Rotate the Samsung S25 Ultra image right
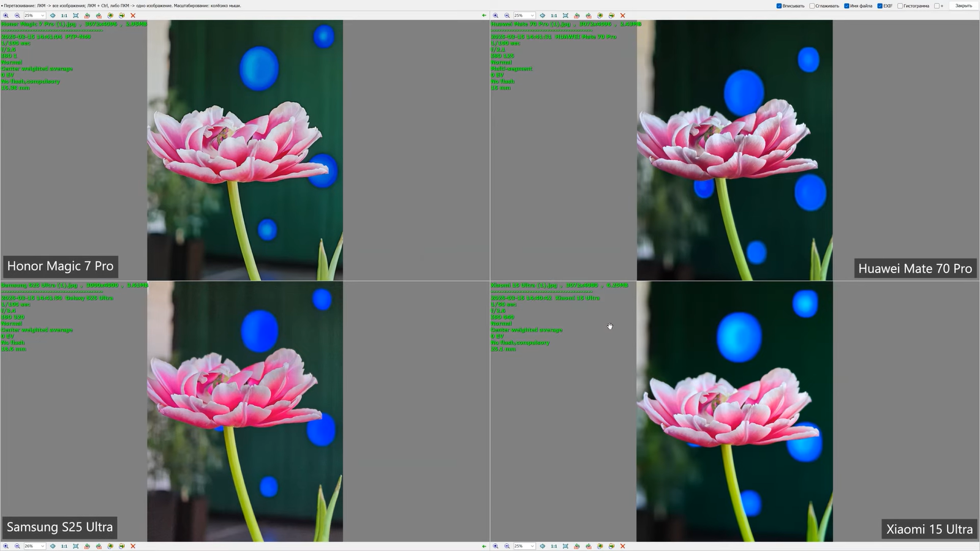 coord(99,546)
